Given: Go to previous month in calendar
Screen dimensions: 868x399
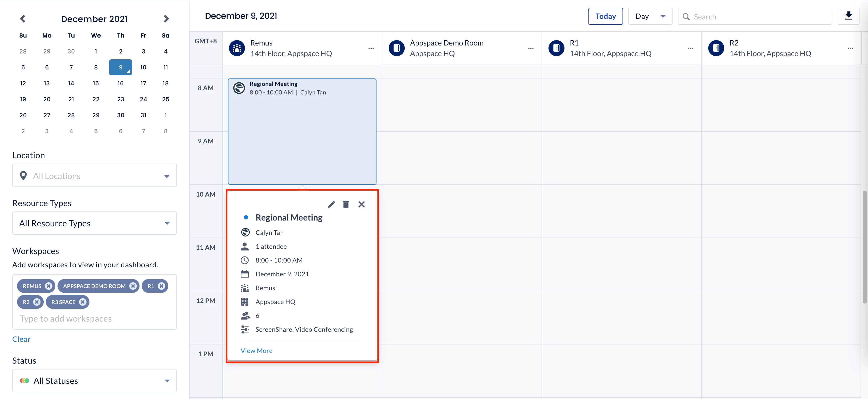Looking at the screenshot, I should coord(23,19).
